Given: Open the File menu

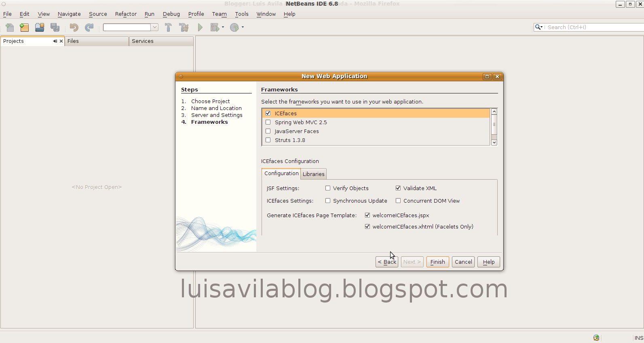Looking at the screenshot, I should click(7, 14).
